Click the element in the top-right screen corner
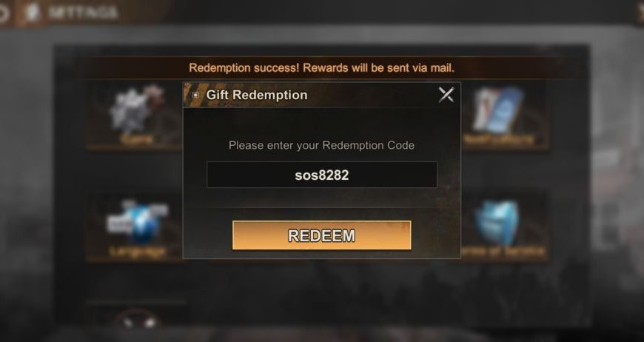The width and height of the screenshot is (644, 342). click(639, 12)
